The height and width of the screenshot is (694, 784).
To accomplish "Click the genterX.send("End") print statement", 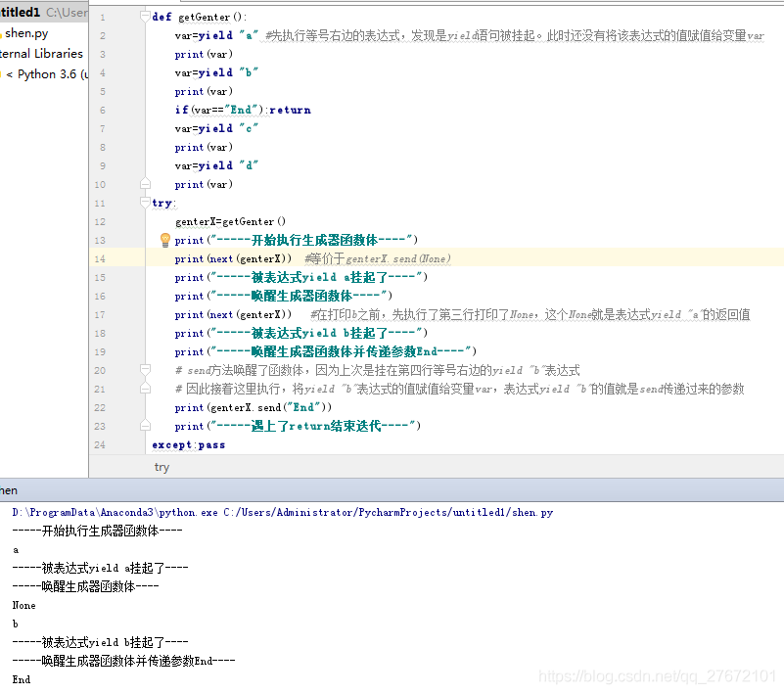I will pos(254,407).
